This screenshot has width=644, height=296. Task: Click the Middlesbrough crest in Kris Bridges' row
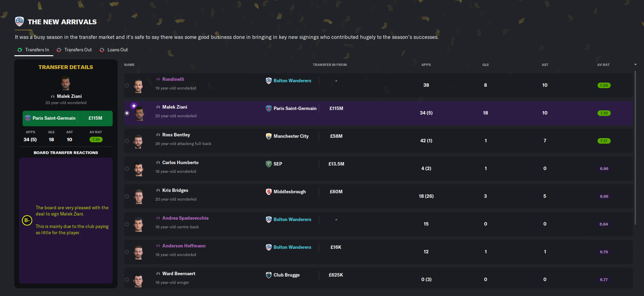[x=268, y=192]
